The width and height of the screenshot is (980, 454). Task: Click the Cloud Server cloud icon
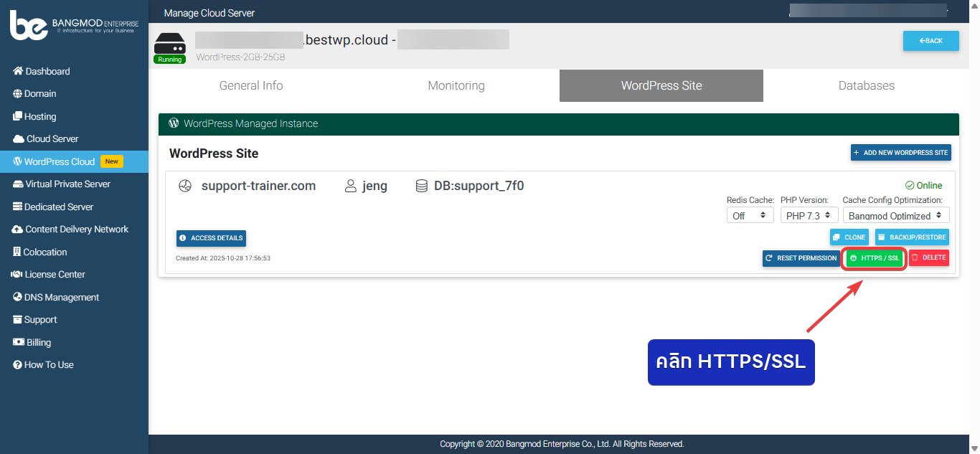click(x=19, y=139)
